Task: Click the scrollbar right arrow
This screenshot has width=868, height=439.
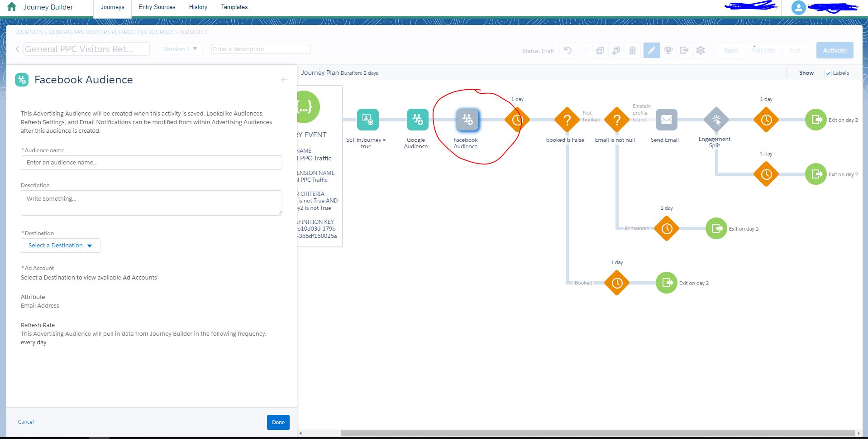Action: pos(858,433)
